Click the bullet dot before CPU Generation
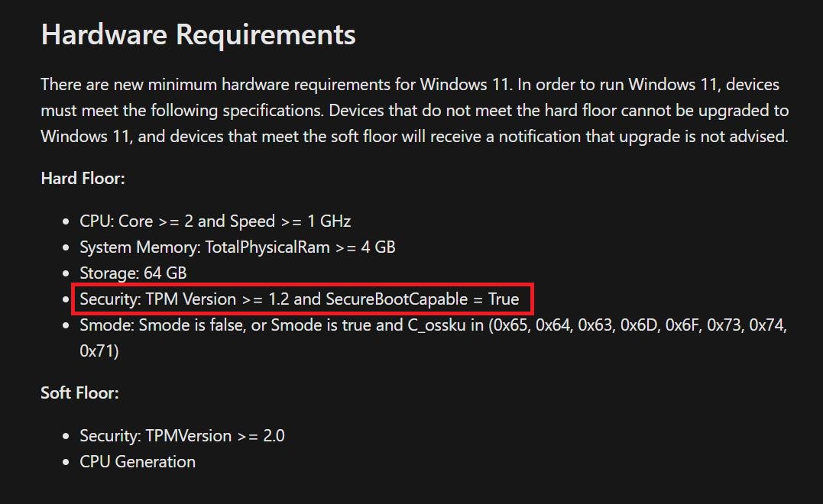823x504 pixels. click(x=66, y=462)
